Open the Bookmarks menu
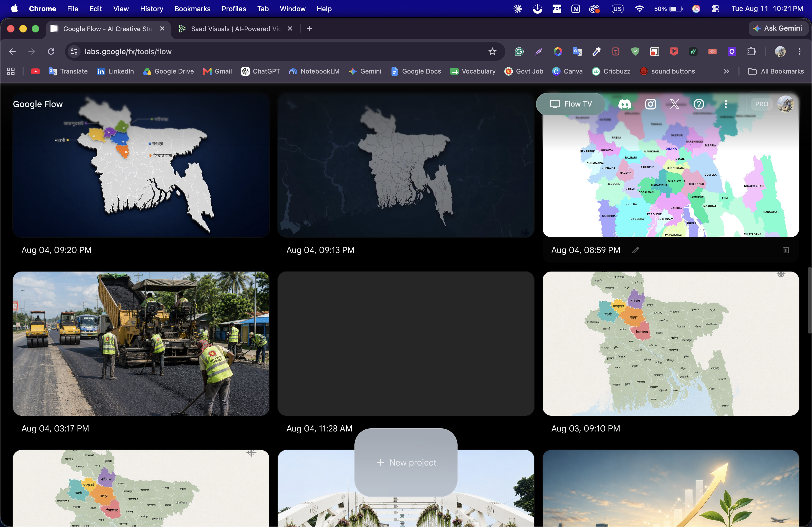The image size is (812, 527). (193, 9)
